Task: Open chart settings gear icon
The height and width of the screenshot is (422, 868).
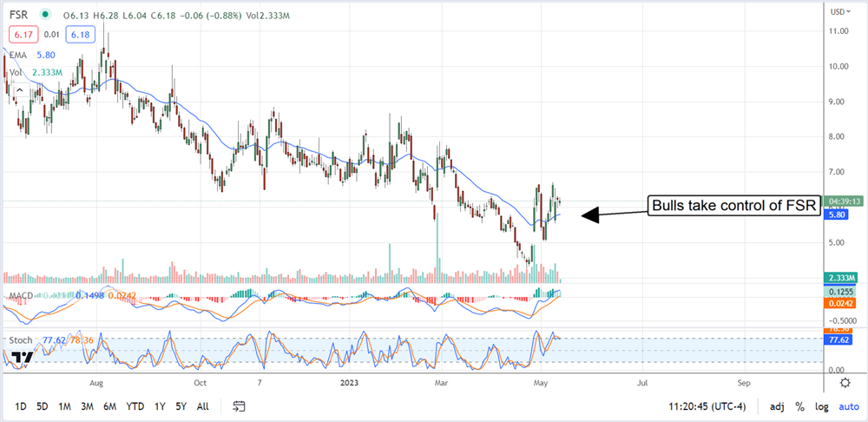Action: pyautogui.click(x=844, y=382)
